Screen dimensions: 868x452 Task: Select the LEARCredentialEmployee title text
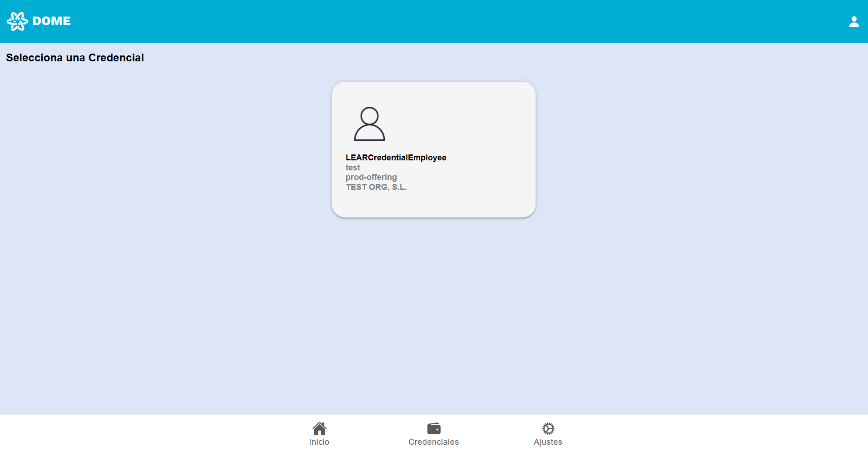pos(396,158)
